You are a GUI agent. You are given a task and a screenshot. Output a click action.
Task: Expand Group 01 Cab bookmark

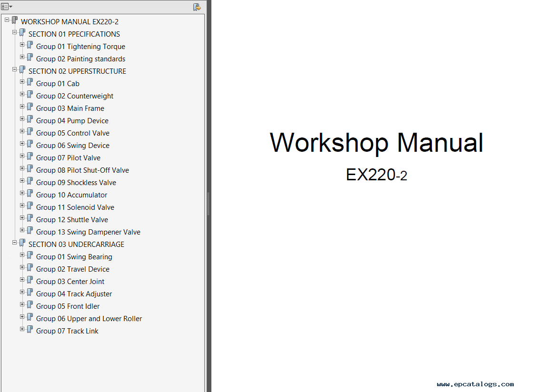(x=22, y=82)
